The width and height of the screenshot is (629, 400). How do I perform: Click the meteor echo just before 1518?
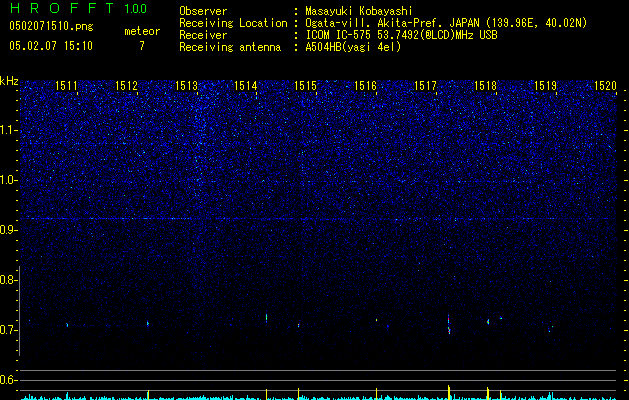488,321
